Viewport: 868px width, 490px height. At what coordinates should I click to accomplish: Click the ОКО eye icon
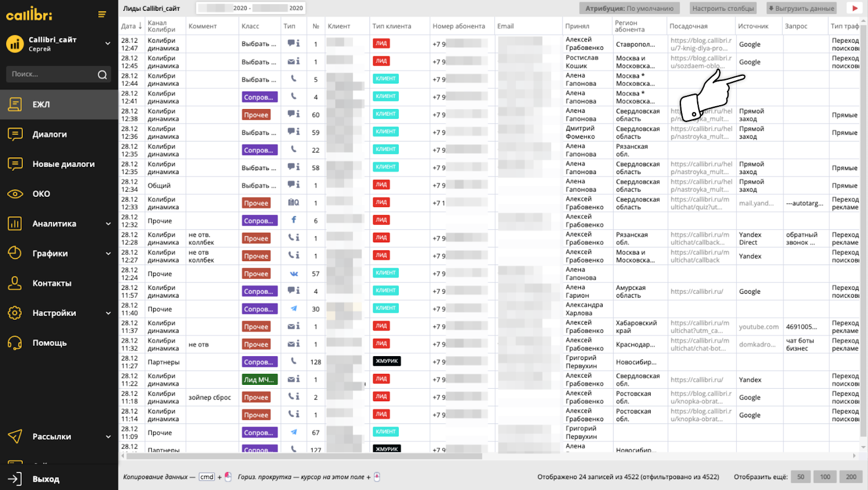pyautogui.click(x=15, y=194)
